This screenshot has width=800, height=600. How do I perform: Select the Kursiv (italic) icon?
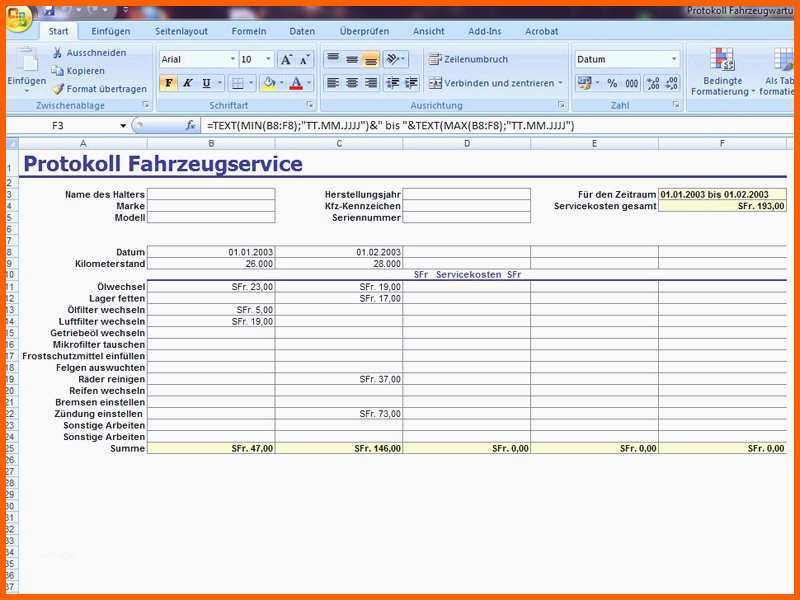pyautogui.click(x=188, y=83)
